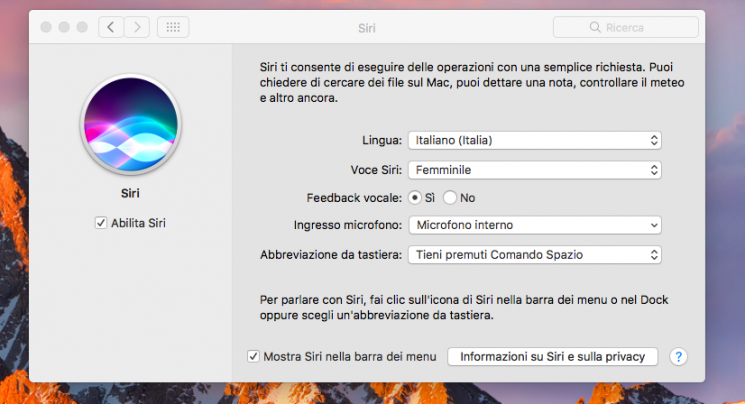Zoom the window with the green button
The height and width of the screenshot is (404, 745).
click(x=84, y=27)
